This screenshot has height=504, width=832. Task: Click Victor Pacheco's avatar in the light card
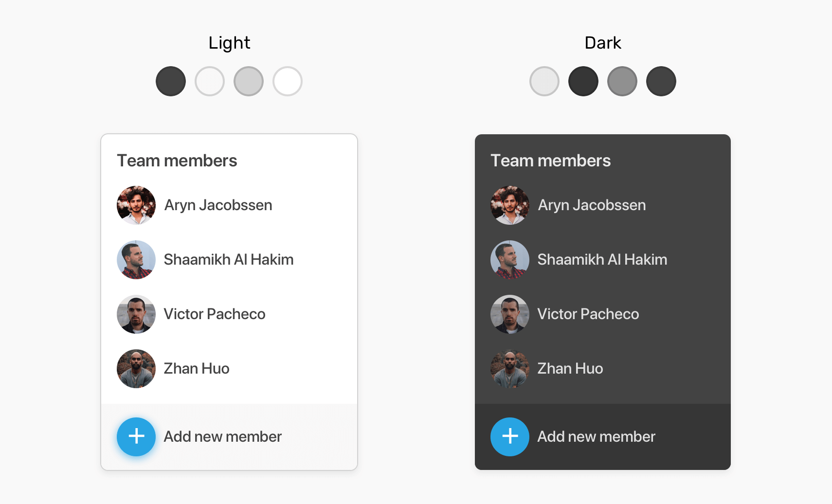point(136,314)
